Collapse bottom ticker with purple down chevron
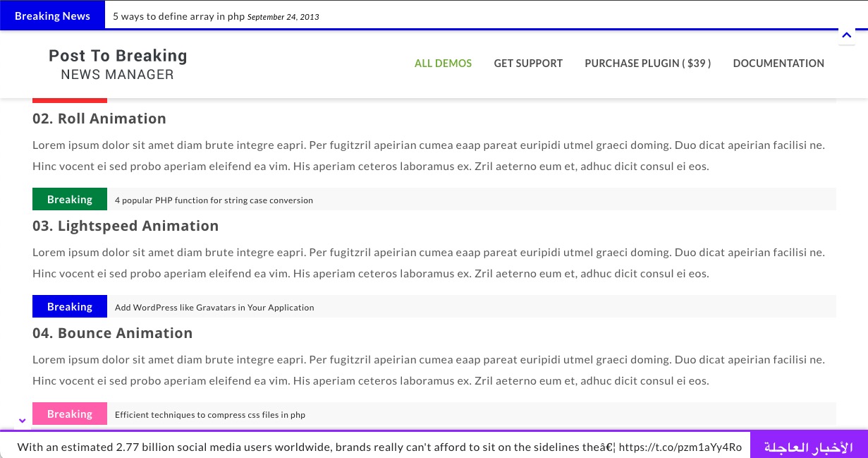This screenshot has width=868, height=458. [22, 421]
